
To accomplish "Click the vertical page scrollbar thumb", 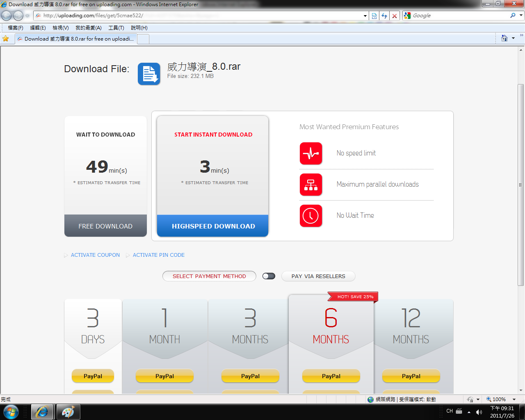I will 521,185.
